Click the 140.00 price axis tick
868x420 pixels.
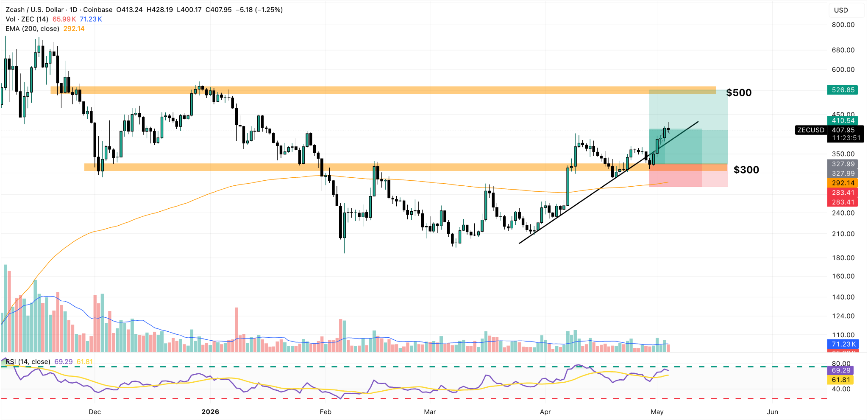click(x=843, y=297)
